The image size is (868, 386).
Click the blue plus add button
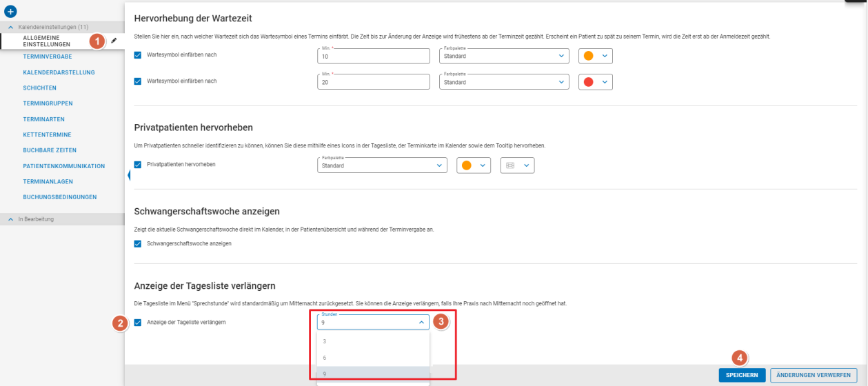[10, 12]
